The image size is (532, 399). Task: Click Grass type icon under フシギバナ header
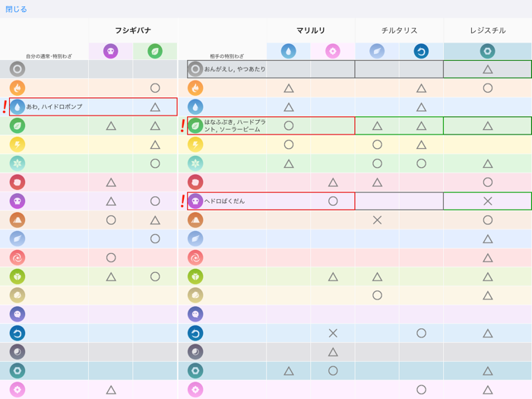pos(155,51)
